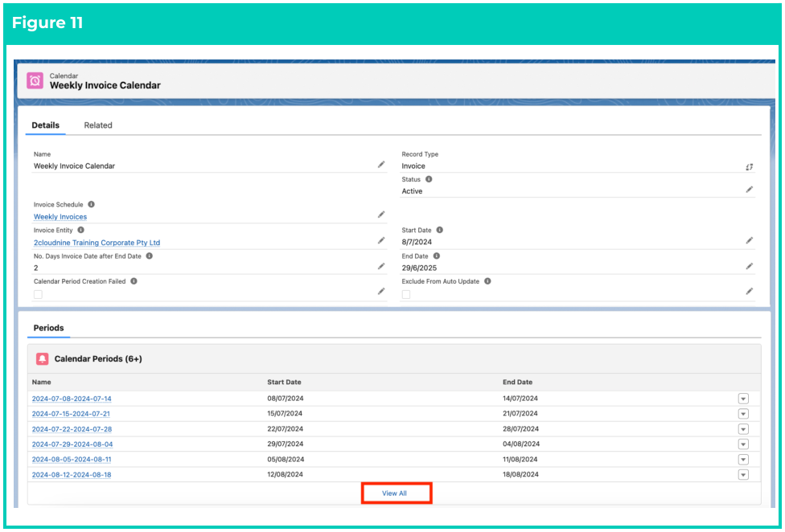This screenshot has height=532, width=785.
Task: Show Exclude From Auto Update info icon
Action: [487, 281]
